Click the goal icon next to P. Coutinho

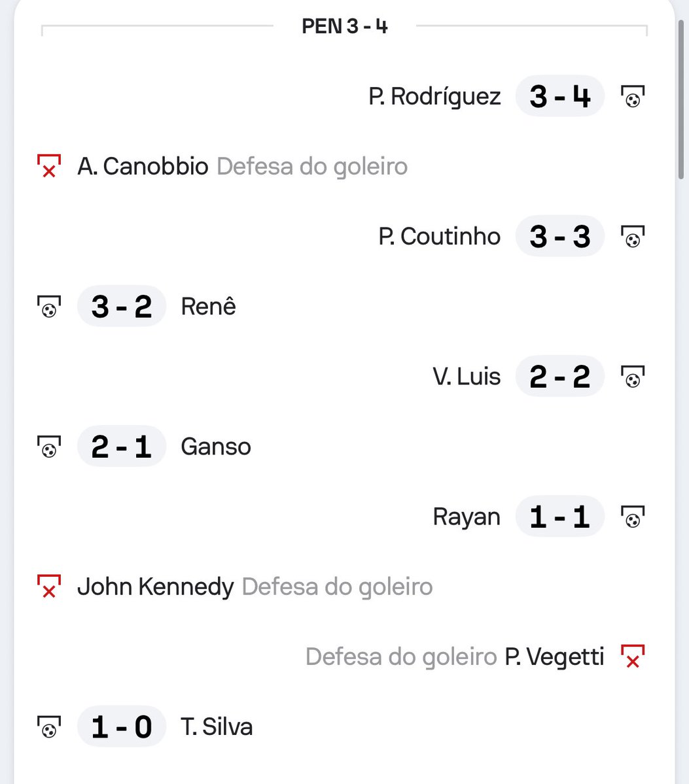coord(633,237)
